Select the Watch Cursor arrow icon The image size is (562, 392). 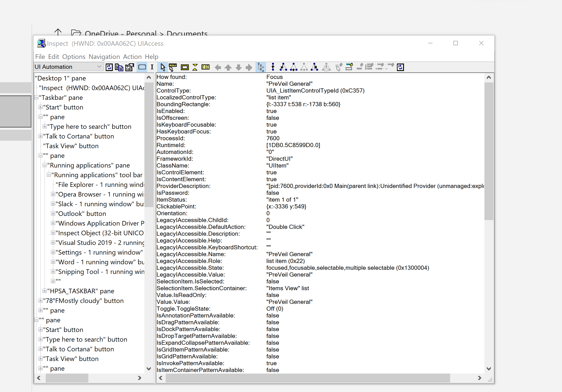click(163, 67)
